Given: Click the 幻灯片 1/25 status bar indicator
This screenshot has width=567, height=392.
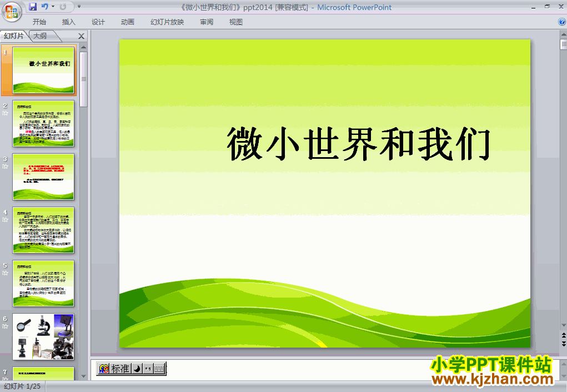Looking at the screenshot, I should tap(22, 386).
